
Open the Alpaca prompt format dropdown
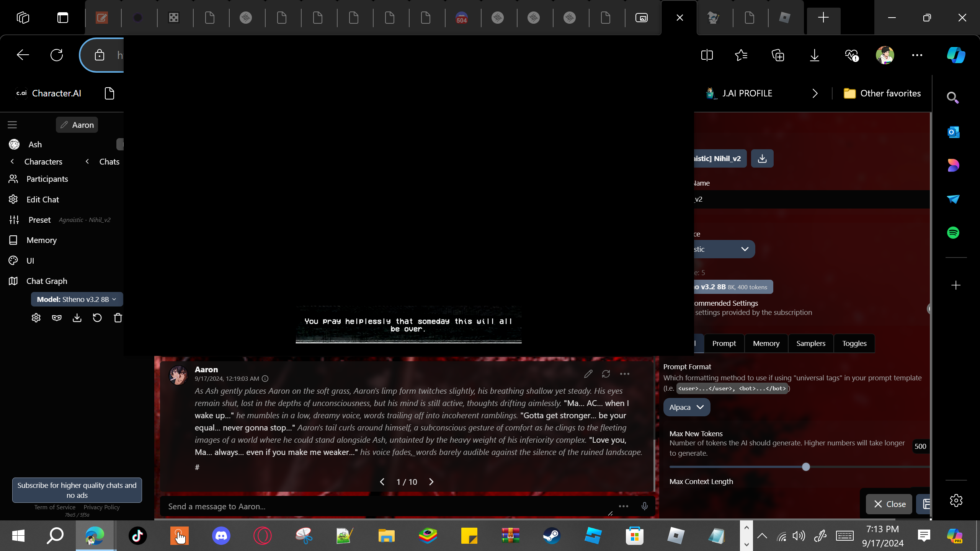coord(686,407)
